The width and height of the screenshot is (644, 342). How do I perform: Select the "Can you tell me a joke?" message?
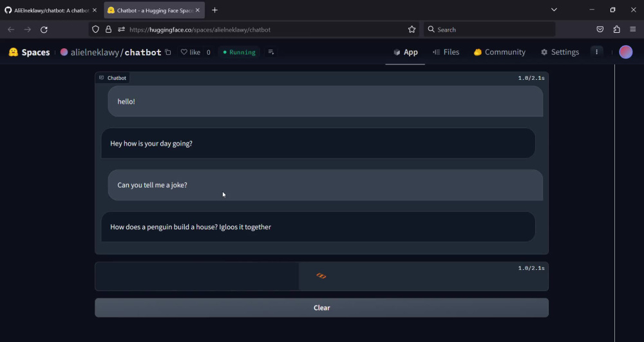point(325,185)
